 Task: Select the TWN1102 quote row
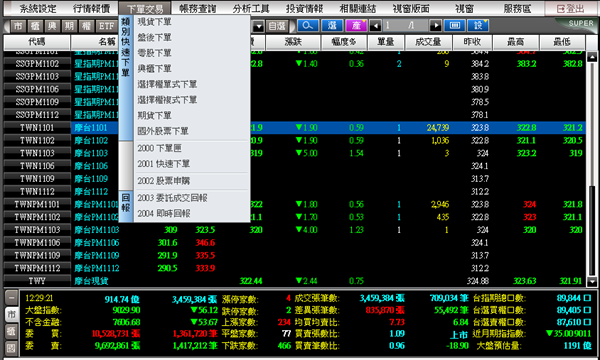294,140
